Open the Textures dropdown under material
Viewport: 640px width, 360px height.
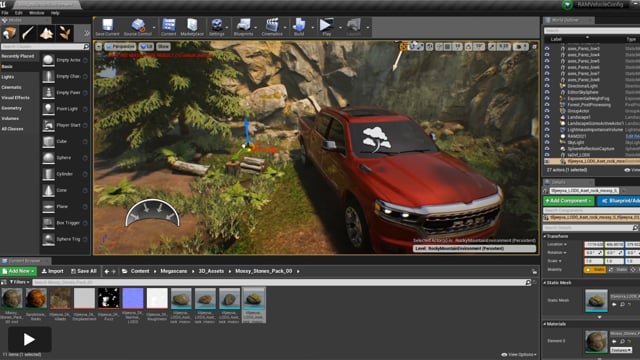(x=621, y=350)
